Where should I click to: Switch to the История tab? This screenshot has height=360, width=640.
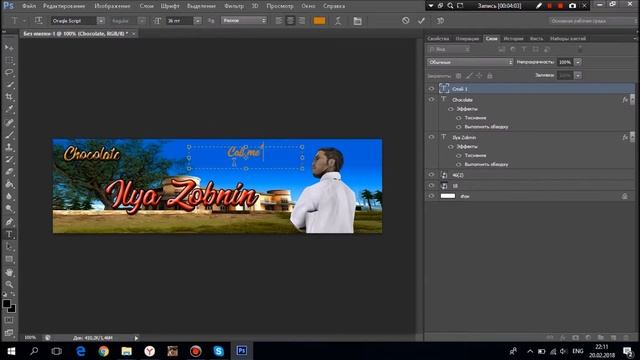513,39
